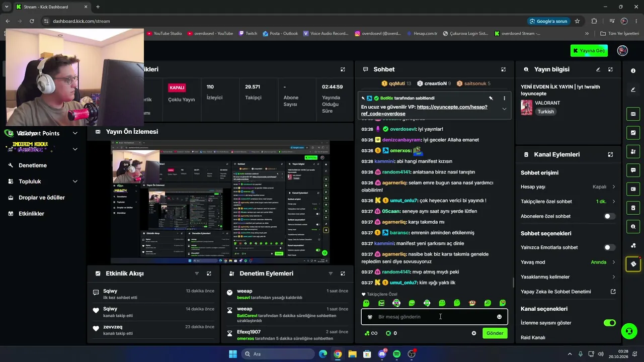Toggle Yalnızca Emotlarla sohbet switch
Screen dimensions: 644x362
609,247
